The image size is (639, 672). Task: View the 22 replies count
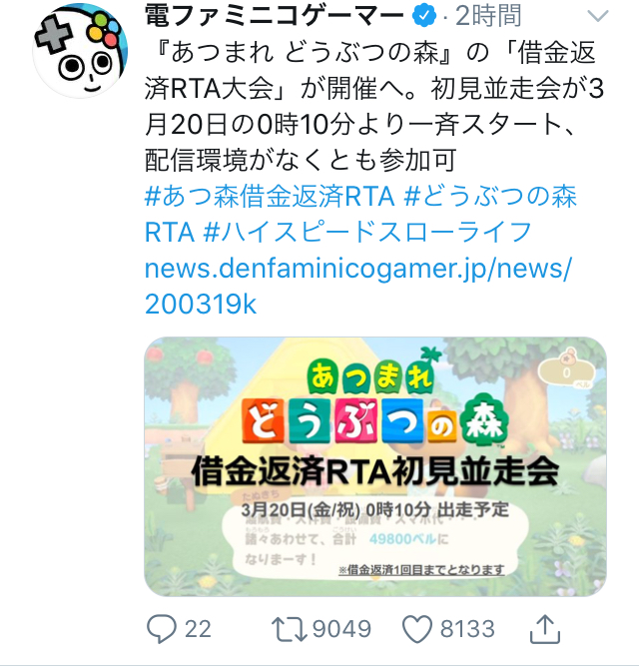click(198, 629)
